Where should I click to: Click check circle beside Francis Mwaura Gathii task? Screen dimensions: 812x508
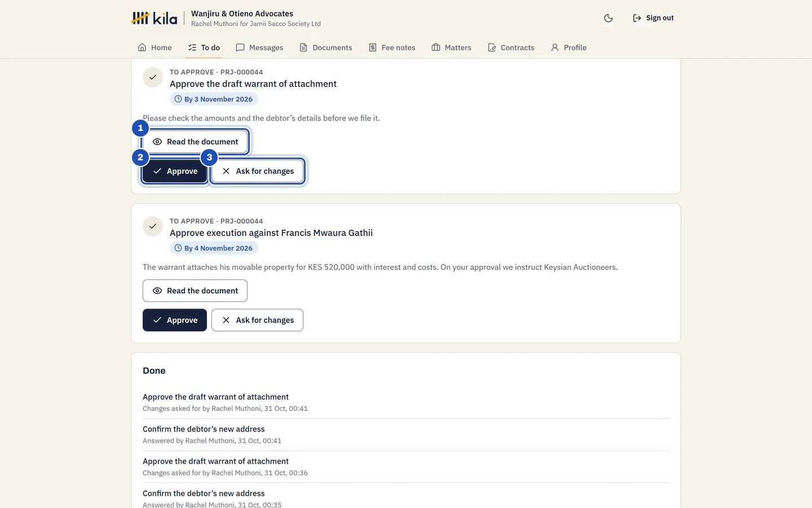click(x=153, y=226)
